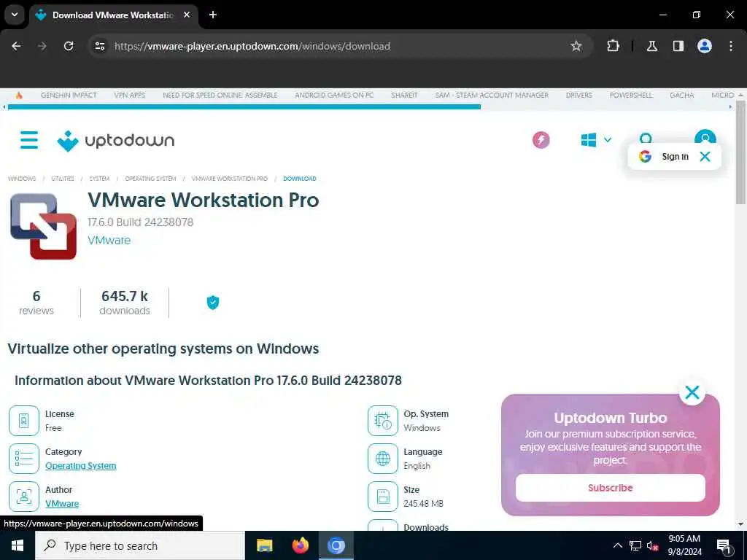Click the Op. System icon
Viewport: 747px width, 560px height.
click(382, 421)
